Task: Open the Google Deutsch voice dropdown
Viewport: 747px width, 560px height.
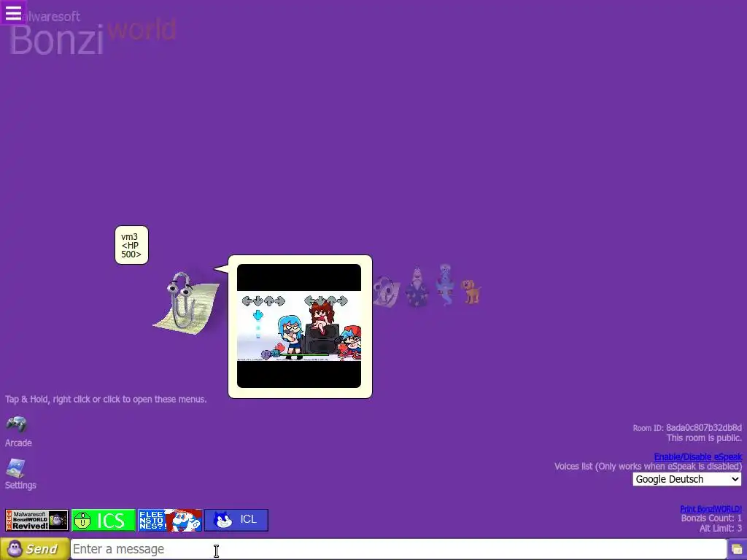Action: click(686, 479)
